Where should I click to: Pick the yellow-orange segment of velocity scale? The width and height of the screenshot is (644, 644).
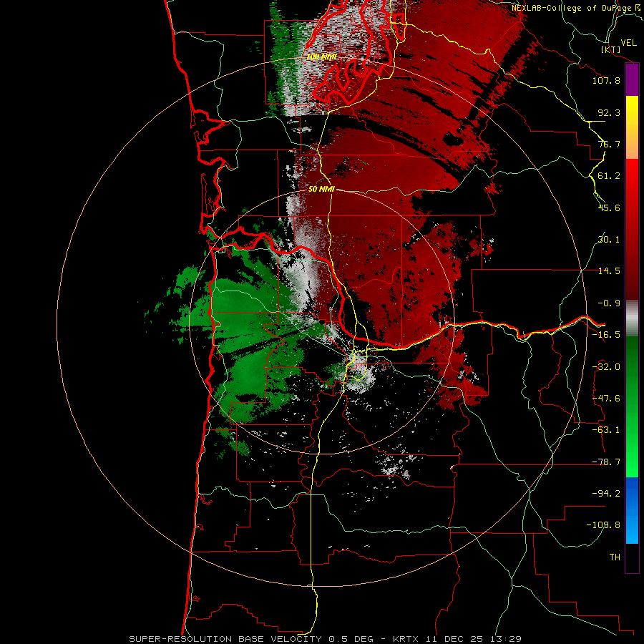click(632, 127)
